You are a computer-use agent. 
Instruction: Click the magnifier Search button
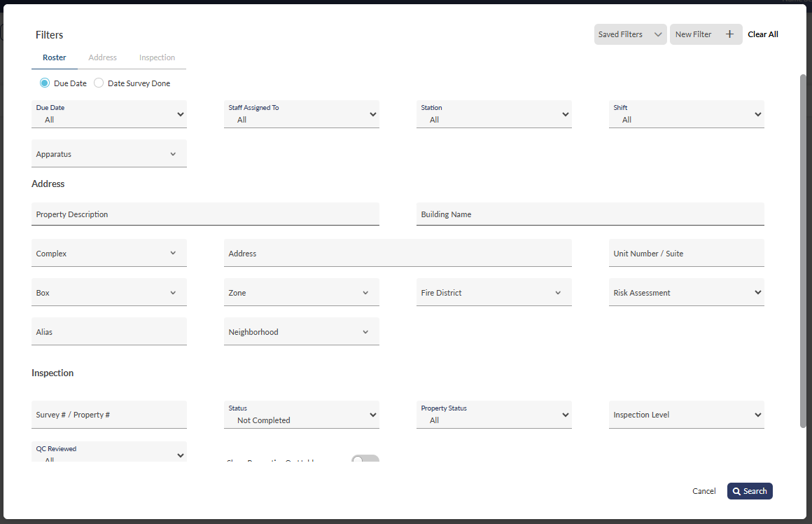[750, 491]
